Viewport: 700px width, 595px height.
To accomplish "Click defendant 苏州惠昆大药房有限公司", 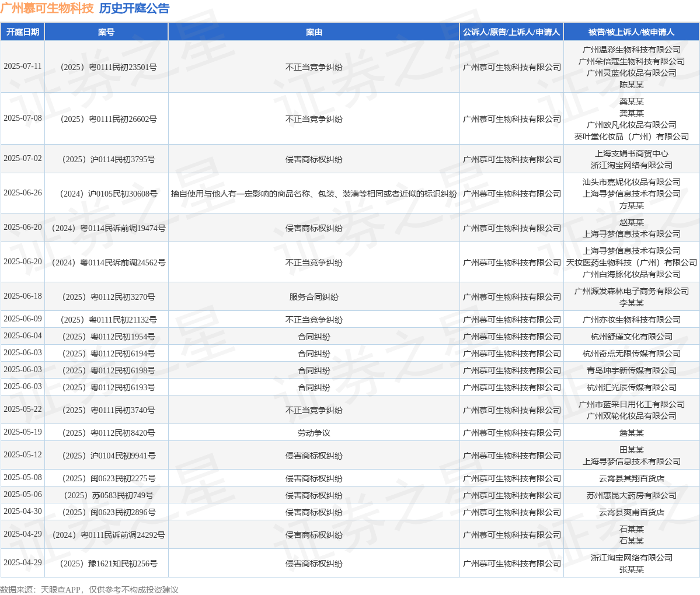I will click(631, 495).
